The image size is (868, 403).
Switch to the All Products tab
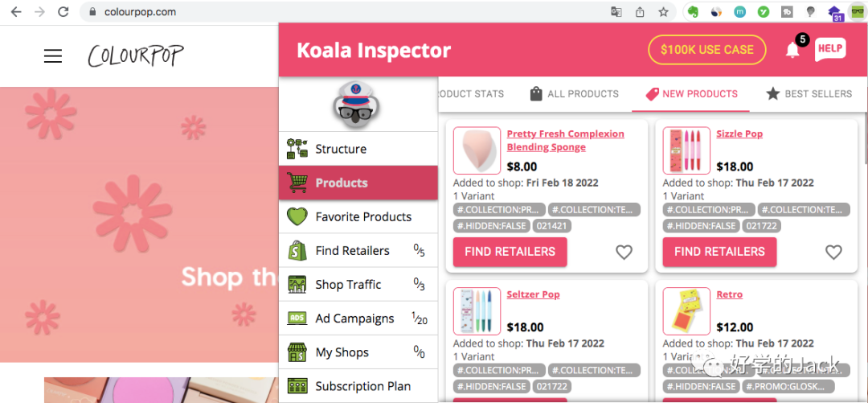(574, 94)
